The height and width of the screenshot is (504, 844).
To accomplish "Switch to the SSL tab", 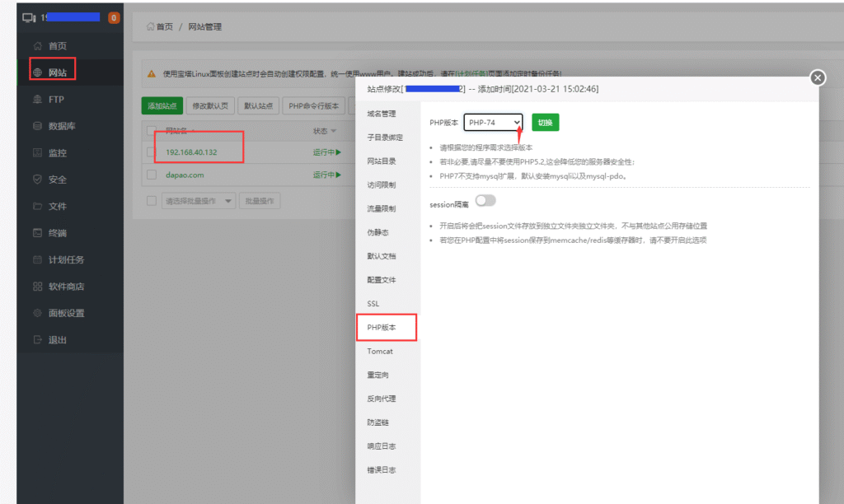I will [373, 304].
